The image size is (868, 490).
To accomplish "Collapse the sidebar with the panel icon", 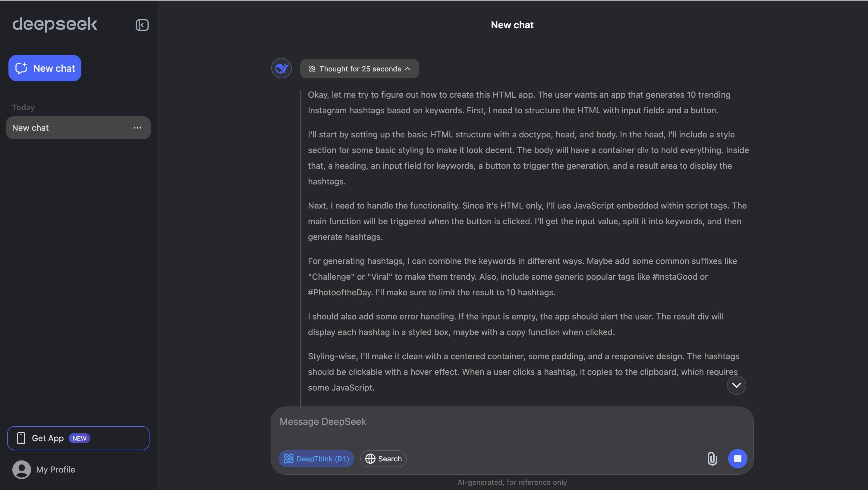I will 142,25.
